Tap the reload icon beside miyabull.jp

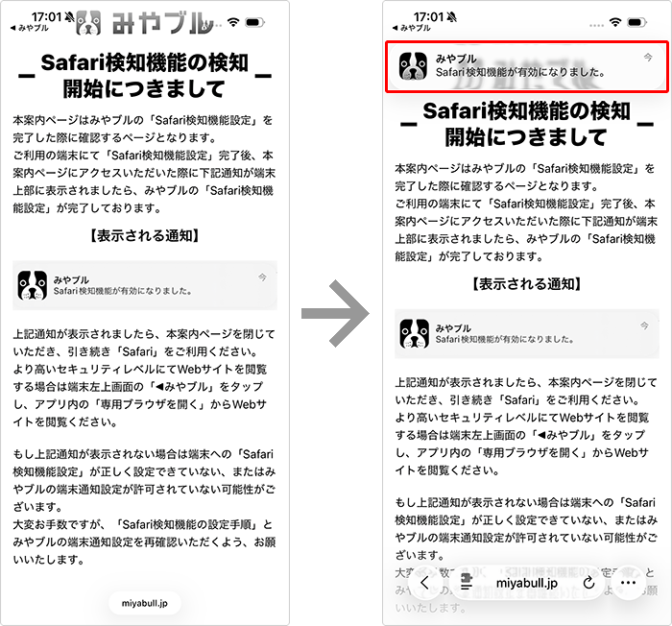[x=588, y=582]
